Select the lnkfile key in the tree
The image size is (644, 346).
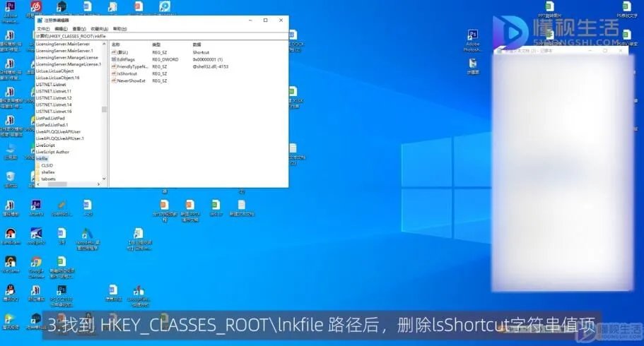pyautogui.click(x=42, y=158)
